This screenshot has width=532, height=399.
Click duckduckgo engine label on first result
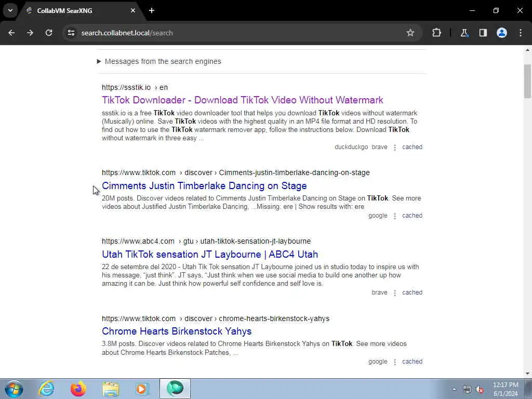coord(351,147)
